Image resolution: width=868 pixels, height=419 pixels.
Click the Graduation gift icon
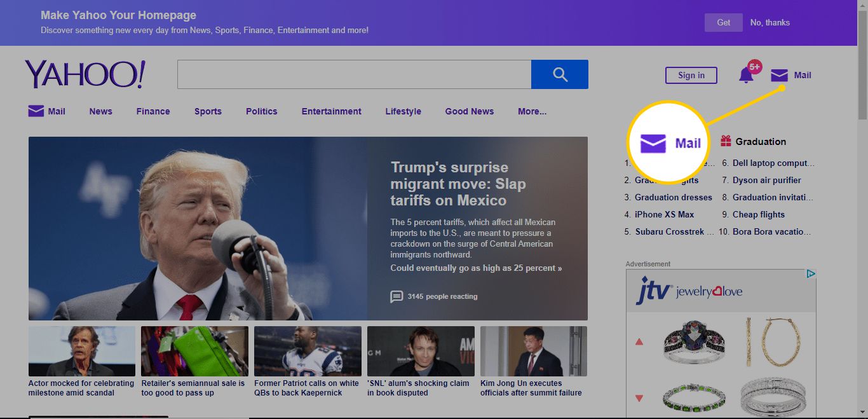pyautogui.click(x=726, y=141)
